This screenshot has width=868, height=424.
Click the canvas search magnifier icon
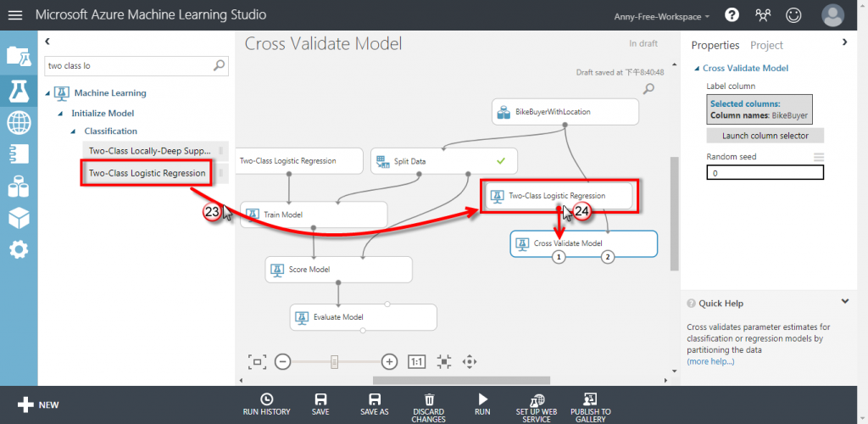[x=648, y=88]
